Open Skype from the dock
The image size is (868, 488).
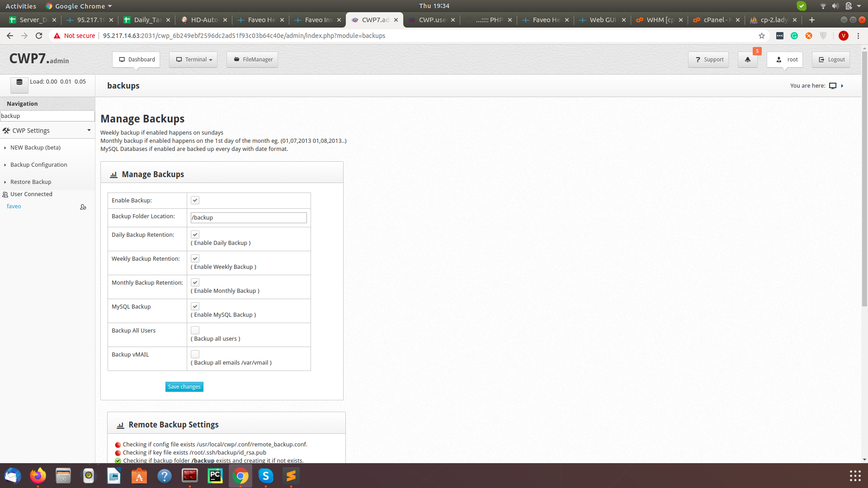click(266, 476)
